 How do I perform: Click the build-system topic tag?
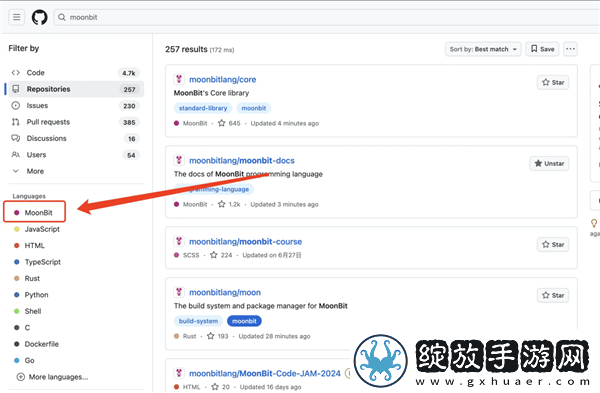pos(198,321)
